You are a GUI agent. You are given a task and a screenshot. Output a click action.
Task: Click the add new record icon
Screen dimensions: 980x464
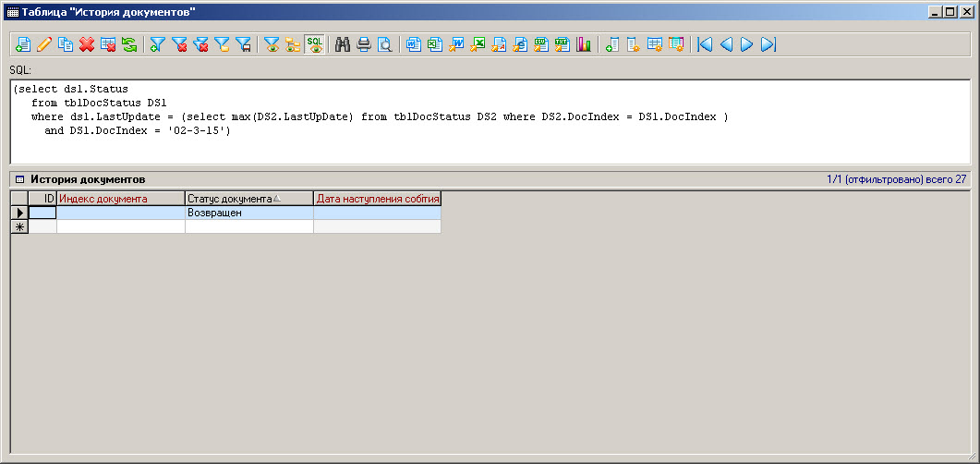click(23, 44)
